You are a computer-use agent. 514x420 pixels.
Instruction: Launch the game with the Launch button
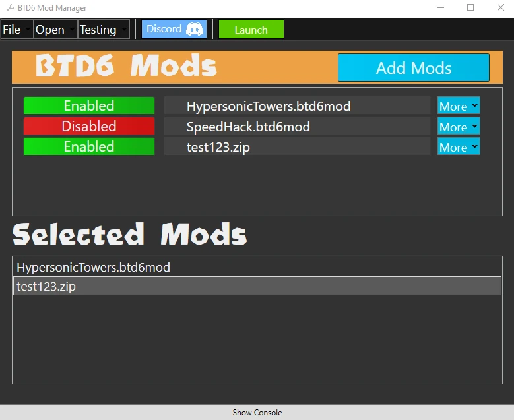251,30
